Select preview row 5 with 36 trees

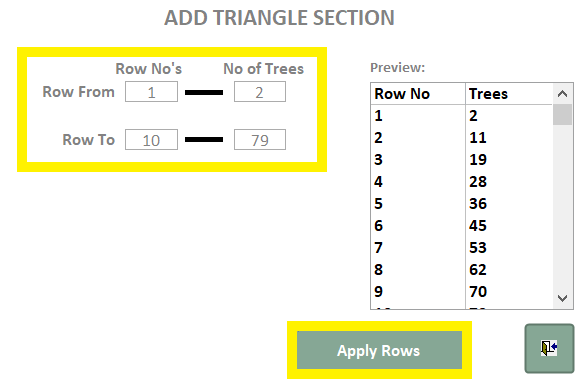pos(462,204)
